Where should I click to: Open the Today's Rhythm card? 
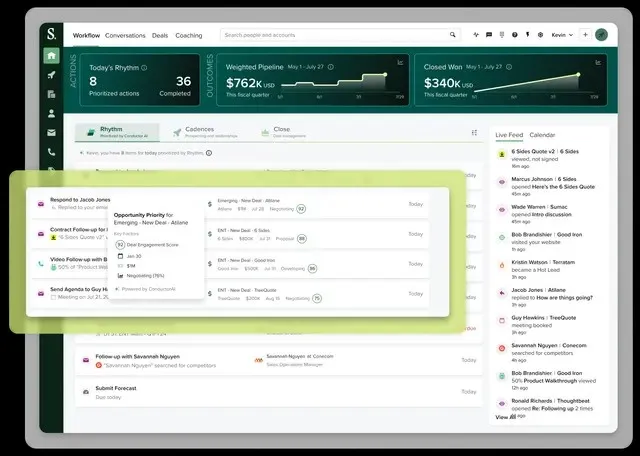tap(140, 80)
